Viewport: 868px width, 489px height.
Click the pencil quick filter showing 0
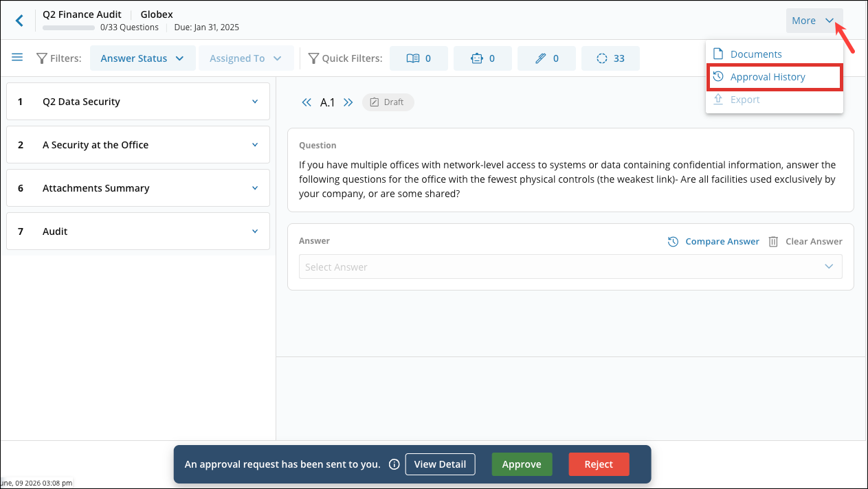coord(546,58)
